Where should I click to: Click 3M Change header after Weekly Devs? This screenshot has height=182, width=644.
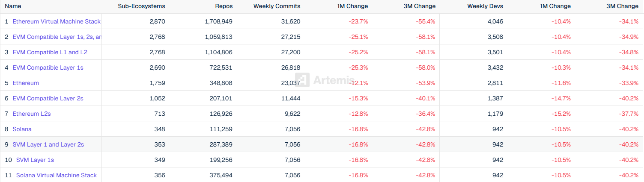click(x=623, y=6)
